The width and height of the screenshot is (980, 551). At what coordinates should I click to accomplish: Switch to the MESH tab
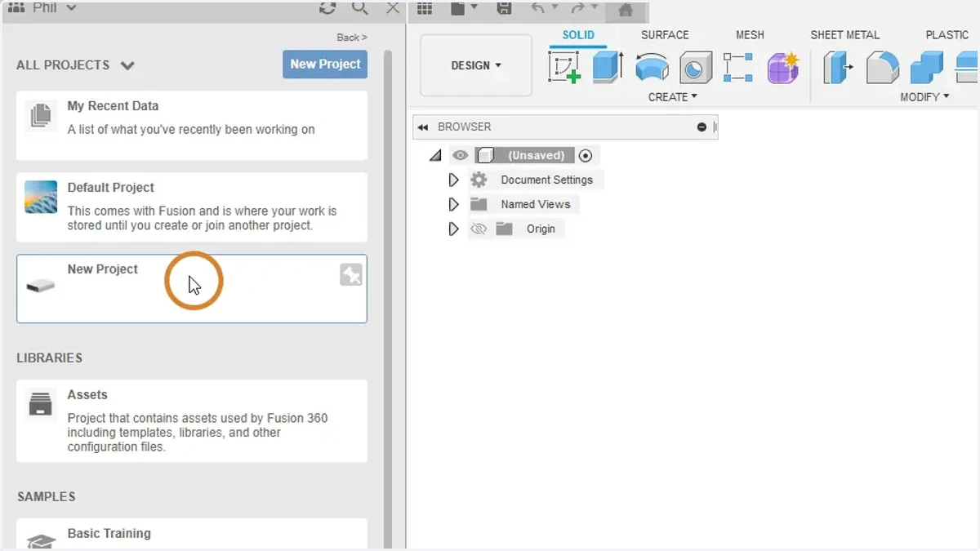coord(750,35)
